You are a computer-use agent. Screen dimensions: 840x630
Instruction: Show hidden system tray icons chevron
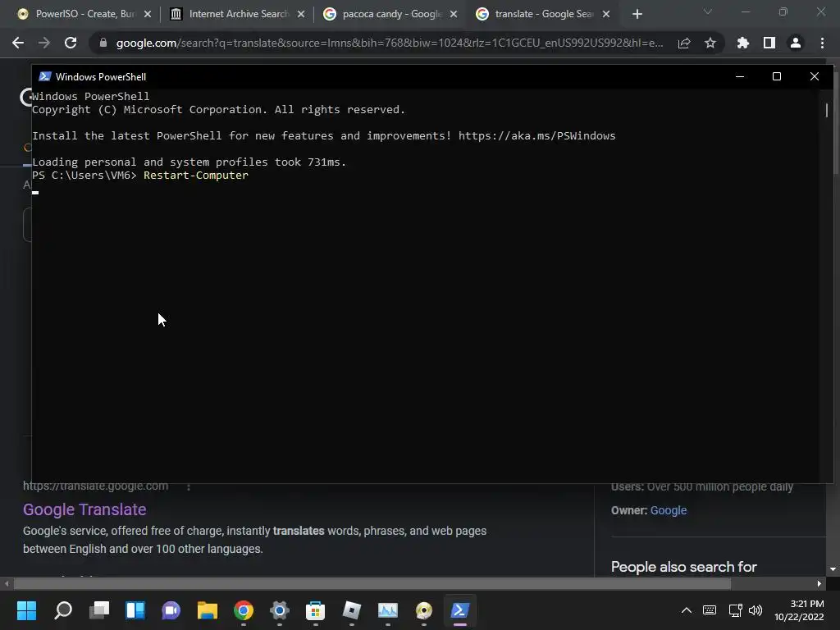point(687,610)
